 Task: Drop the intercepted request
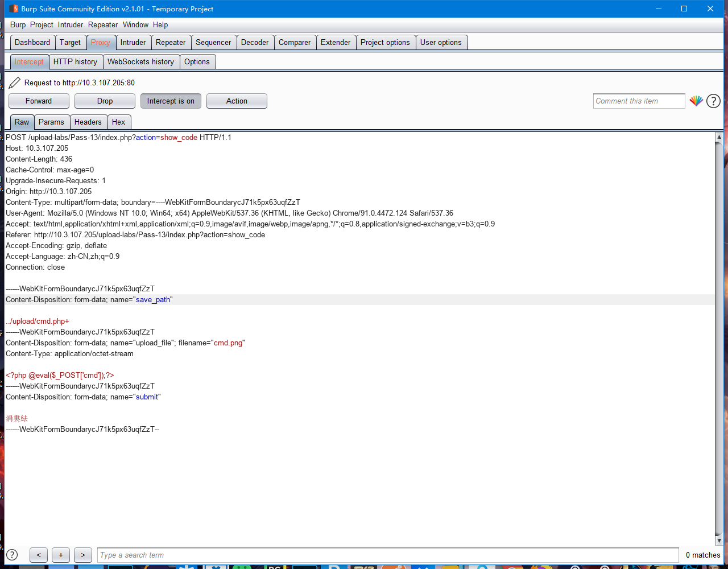(105, 101)
